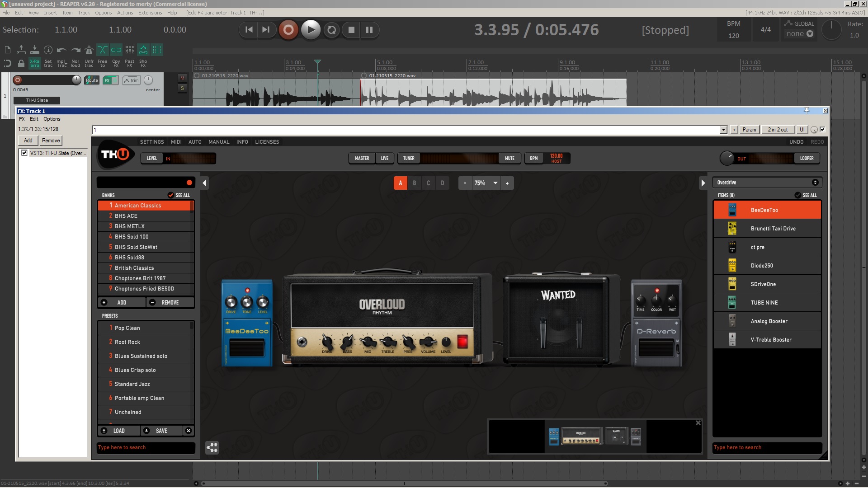Adjust track 1 volume fader knob

(x=76, y=80)
